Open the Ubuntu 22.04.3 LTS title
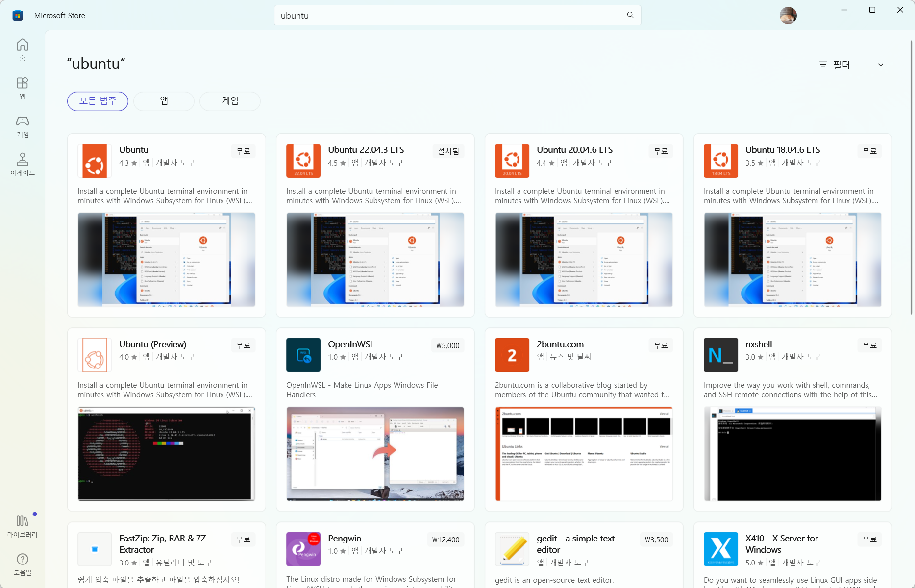The width and height of the screenshot is (915, 588). (366, 150)
